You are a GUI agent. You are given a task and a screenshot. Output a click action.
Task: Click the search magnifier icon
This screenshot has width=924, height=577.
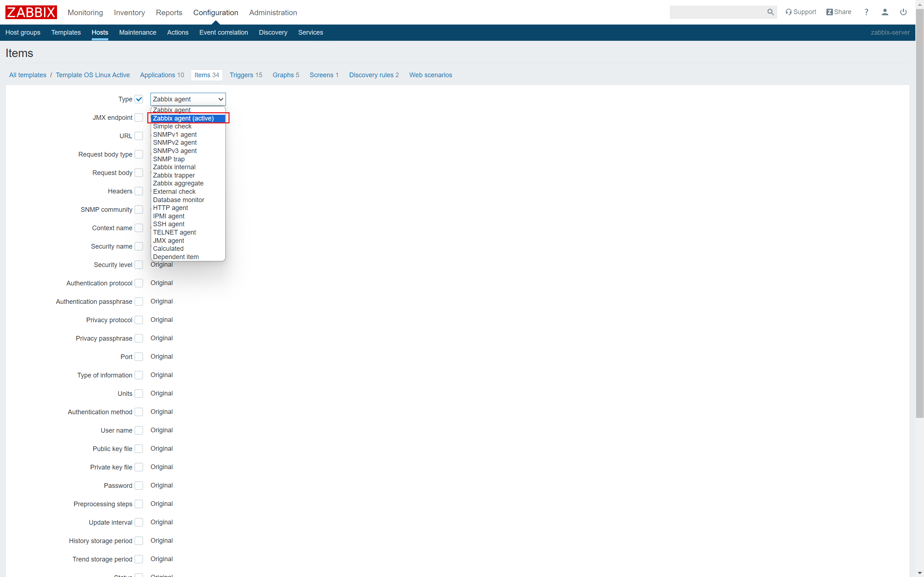point(770,12)
